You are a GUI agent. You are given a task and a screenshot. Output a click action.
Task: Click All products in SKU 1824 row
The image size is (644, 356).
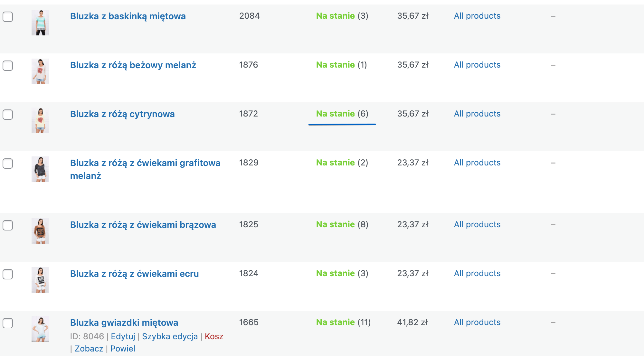click(x=477, y=273)
